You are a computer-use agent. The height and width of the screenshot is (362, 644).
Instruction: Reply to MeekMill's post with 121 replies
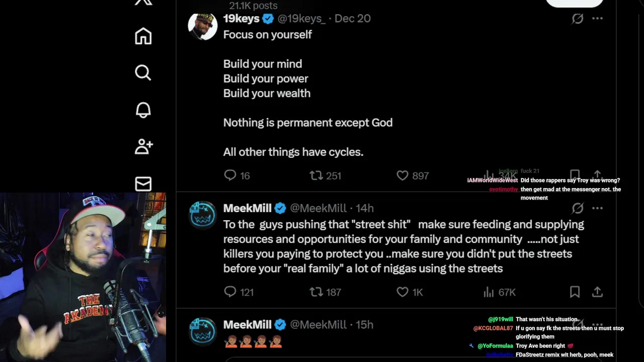(x=230, y=292)
